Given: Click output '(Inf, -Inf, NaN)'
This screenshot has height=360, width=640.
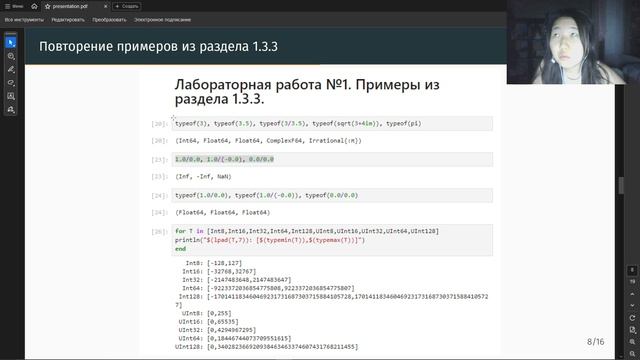Looking at the screenshot, I should tap(203, 177).
